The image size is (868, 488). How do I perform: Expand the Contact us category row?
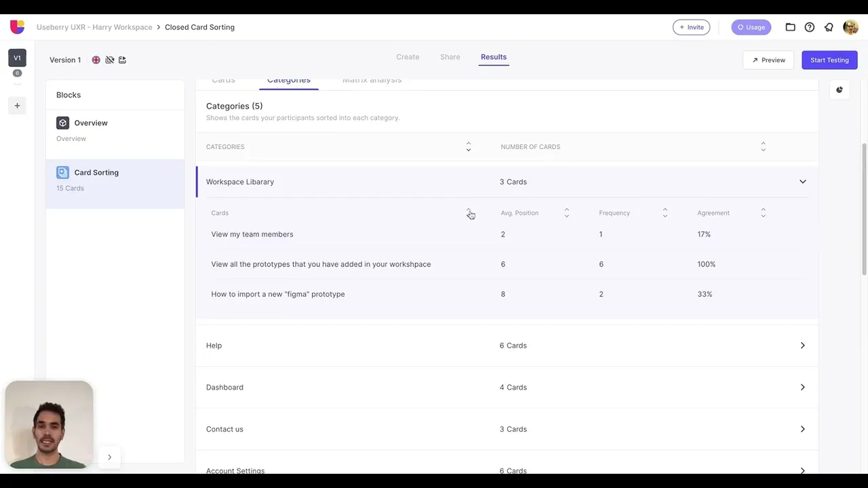coord(802,429)
